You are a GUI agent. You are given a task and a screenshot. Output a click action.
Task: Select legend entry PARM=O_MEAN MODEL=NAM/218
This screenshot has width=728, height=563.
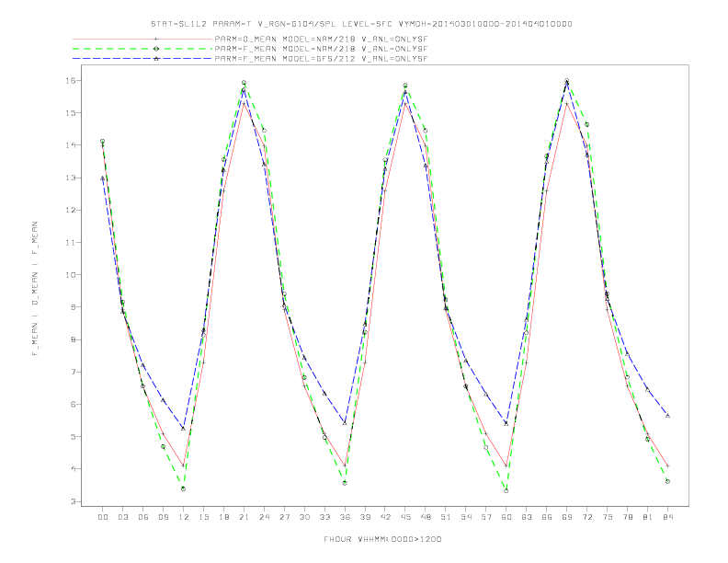click(321, 39)
